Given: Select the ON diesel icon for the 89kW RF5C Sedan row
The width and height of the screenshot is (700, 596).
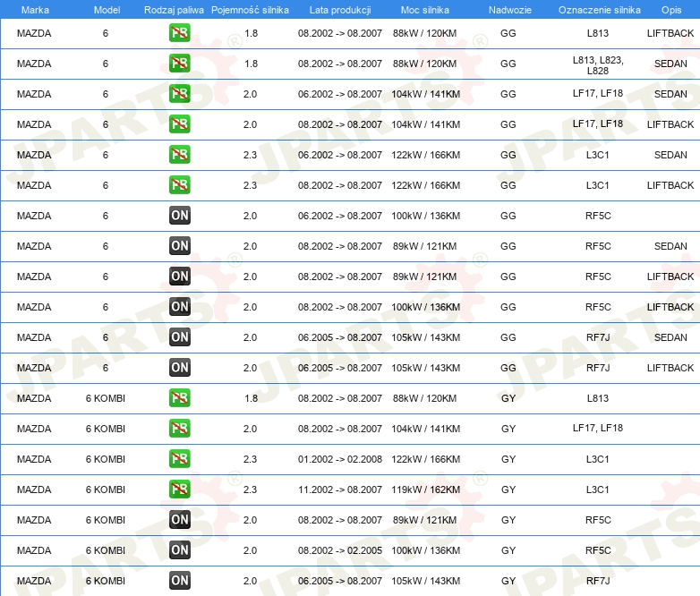Looking at the screenshot, I should tap(179, 246).
